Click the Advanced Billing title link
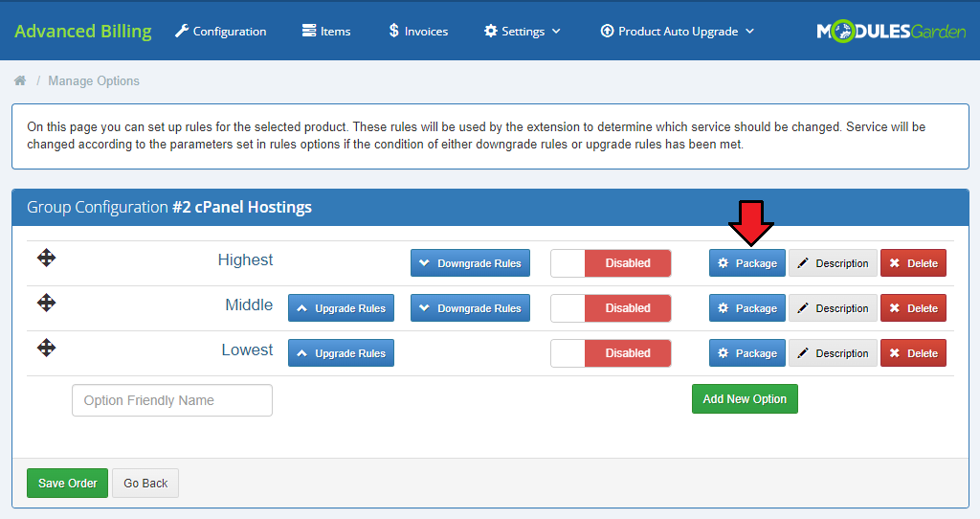 83,32
